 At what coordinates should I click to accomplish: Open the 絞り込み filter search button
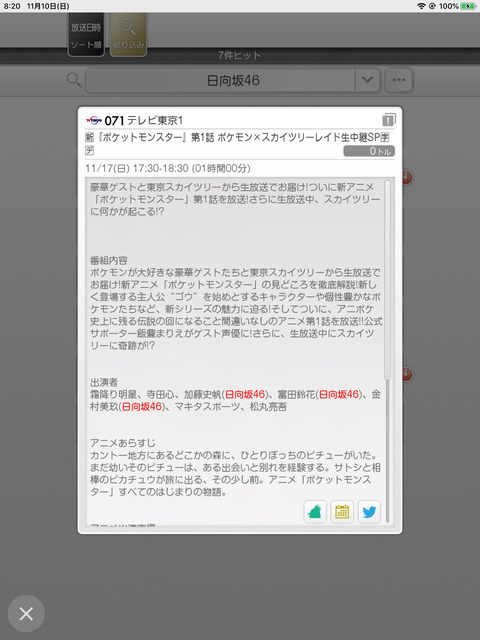(x=128, y=35)
